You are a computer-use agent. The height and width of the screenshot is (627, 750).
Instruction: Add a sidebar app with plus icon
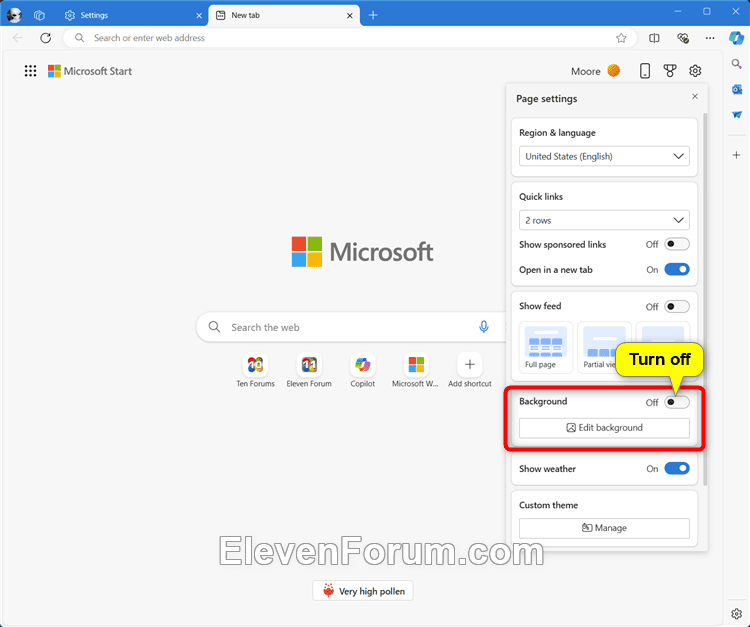tap(736, 155)
